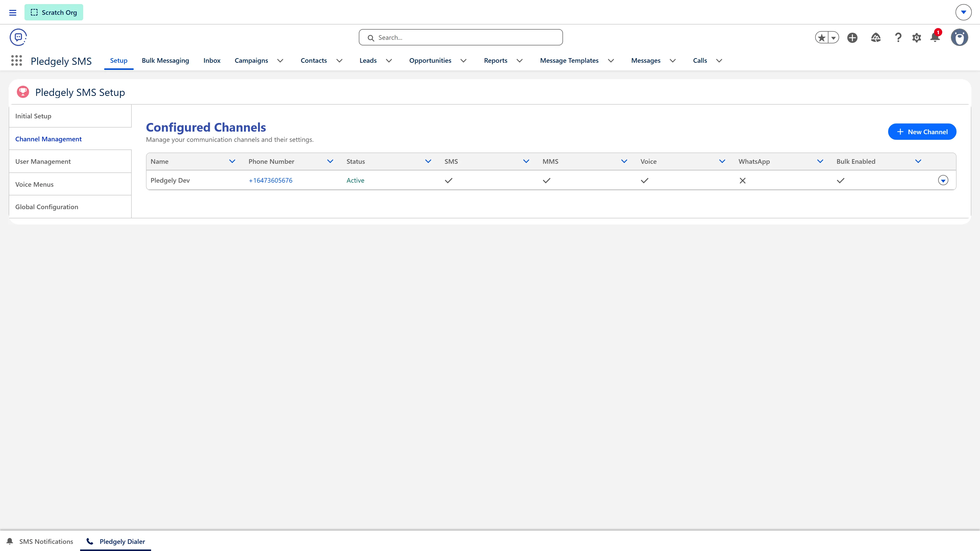Image resolution: width=980 pixels, height=551 pixels.
Task: Open the WhatsApp column menu chevron
Action: [820, 161]
